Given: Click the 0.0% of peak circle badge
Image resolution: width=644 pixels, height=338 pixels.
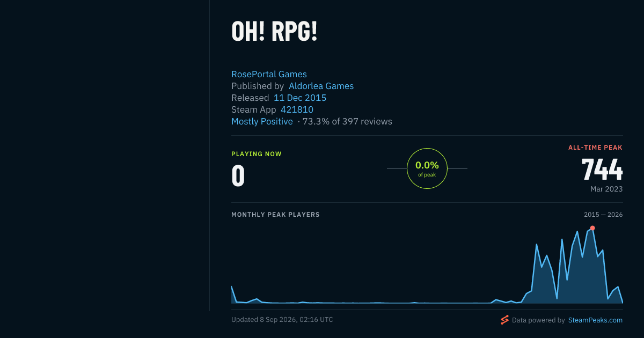Looking at the screenshot, I should pos(427,168).
